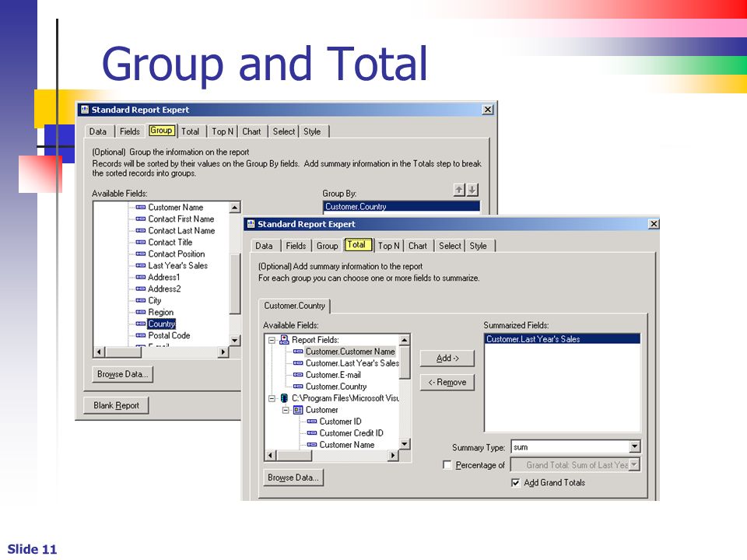Select the Customer ID field in the tree
This screenshot has height=560, width=747.
[x=340, y=422]
